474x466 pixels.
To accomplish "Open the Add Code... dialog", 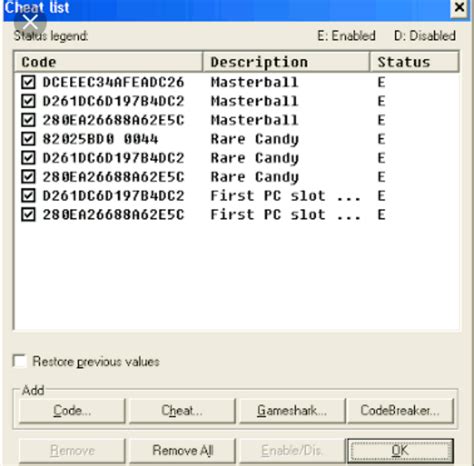I will pyautogui.click(x=72, y=411).
